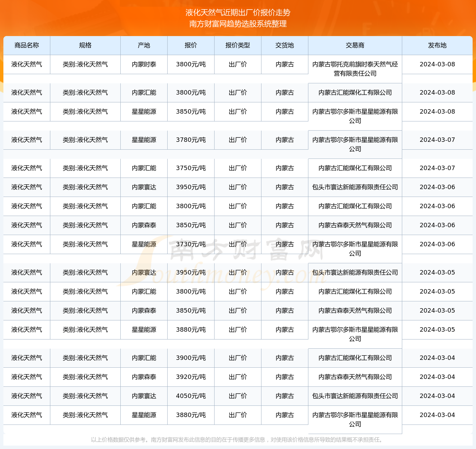Screen dimensions: 476x449
Task: Click 内蒙古汇能煤化工有限公司 in the 2024-03-07 row
Action: (x=355, y=168)
